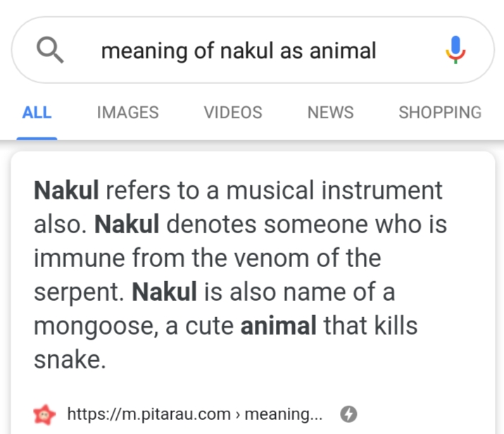
Task: Focus the search box containing 'meaning of nakul as animal'
Action: (x=239, y=51)
